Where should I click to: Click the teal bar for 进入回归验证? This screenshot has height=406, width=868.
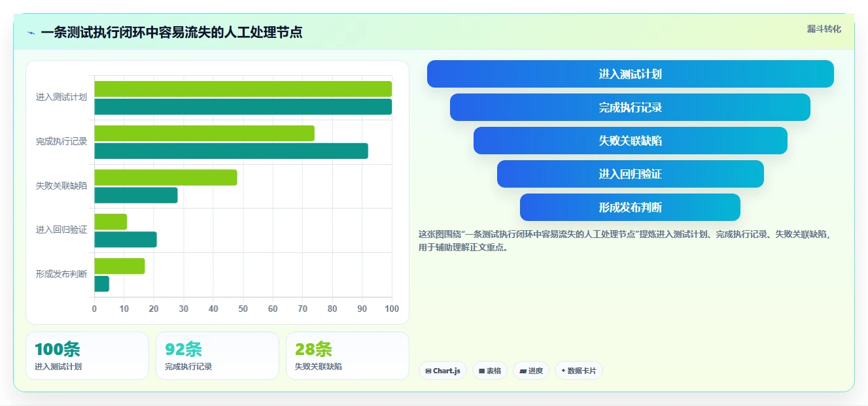tap(126, 239)
